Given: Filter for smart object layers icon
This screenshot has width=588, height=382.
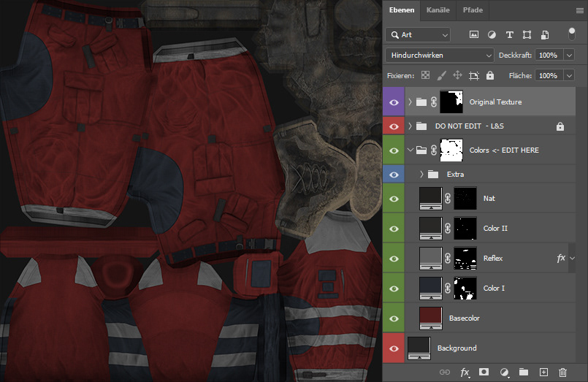Looking at the screenshot, I should point(545,35).
